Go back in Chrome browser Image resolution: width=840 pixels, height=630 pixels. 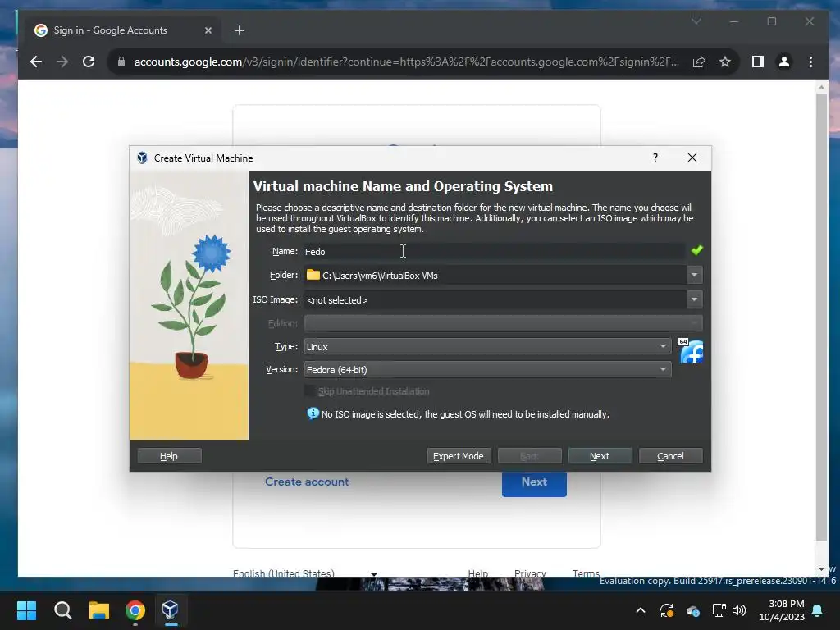36,62
